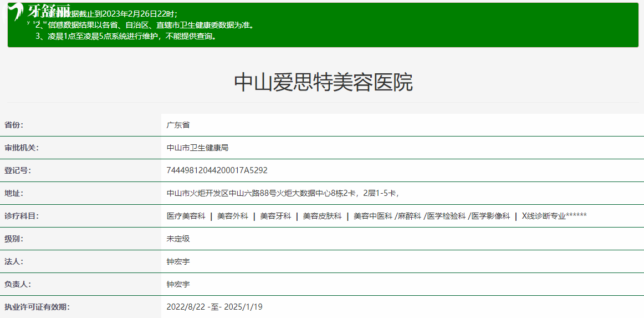Image resolution: width=644 pixels, height=318 pixels.
Task: Select the 省份 label
Action: pyautogui.click(x=14, y=125)
